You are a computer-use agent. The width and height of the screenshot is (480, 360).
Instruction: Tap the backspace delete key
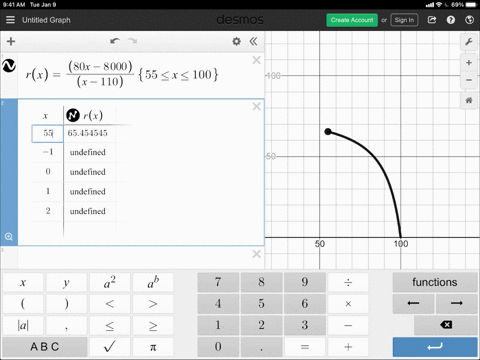coord(446,325)
